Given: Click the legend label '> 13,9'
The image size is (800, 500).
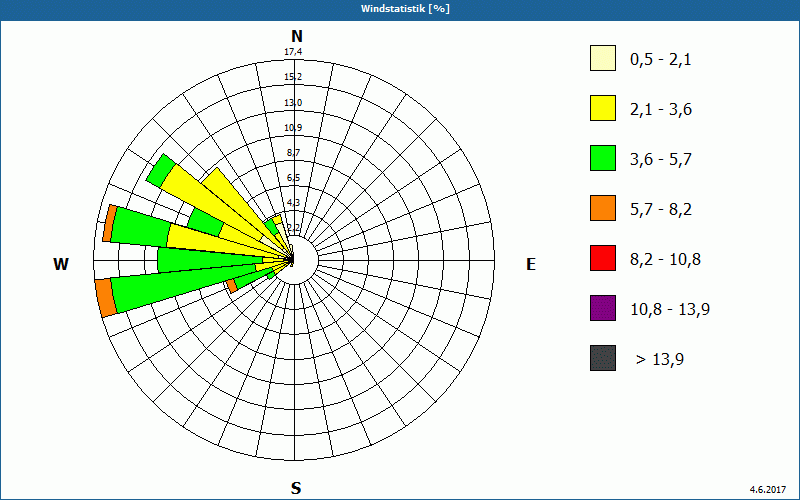Looking at the screenshot, I should 660,360.
